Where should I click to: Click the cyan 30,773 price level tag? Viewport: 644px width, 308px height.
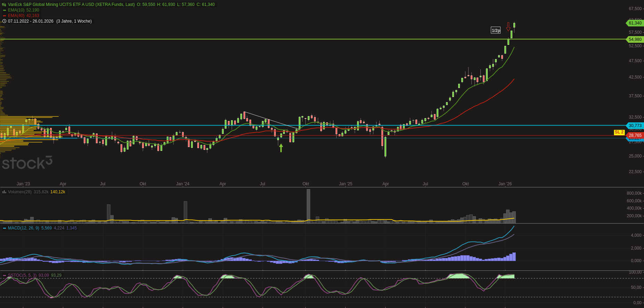[x=635, y=125]
